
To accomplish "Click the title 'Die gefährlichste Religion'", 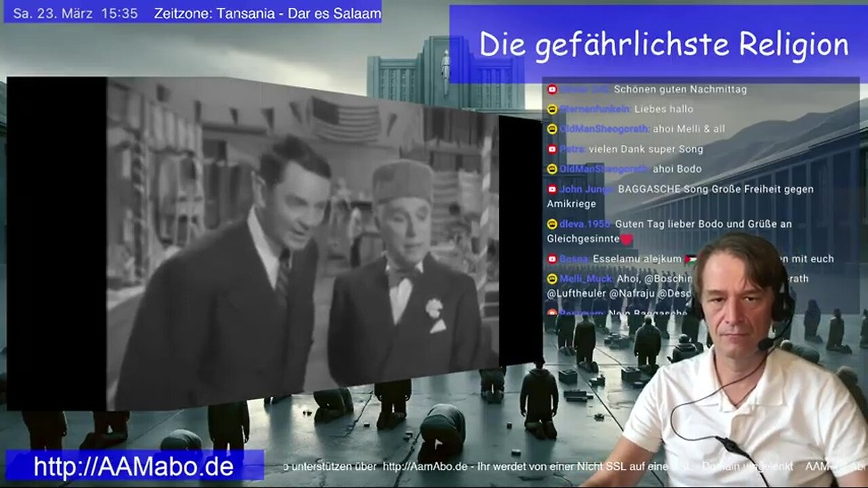I will pos(664,45).
